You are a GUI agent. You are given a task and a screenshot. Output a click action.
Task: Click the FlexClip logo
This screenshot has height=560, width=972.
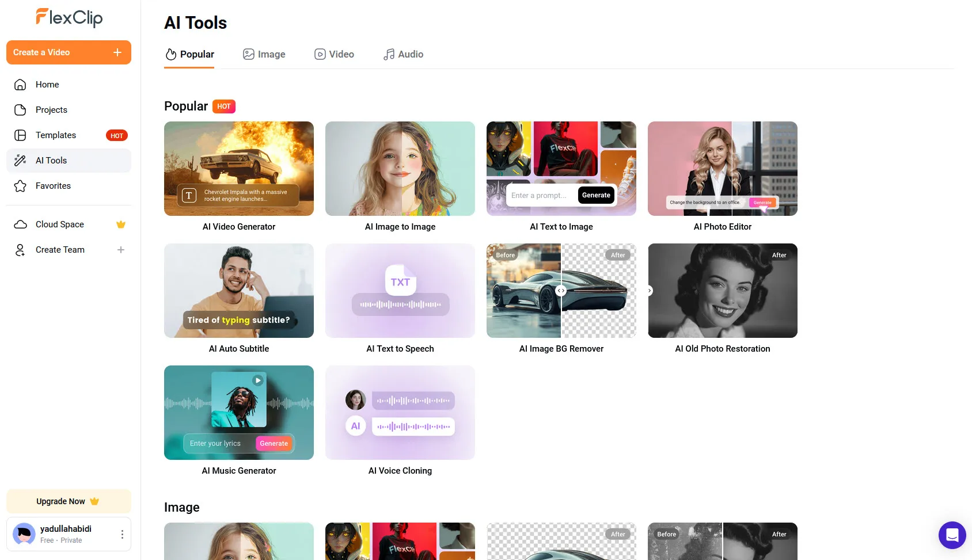click(x=69, y=18)
